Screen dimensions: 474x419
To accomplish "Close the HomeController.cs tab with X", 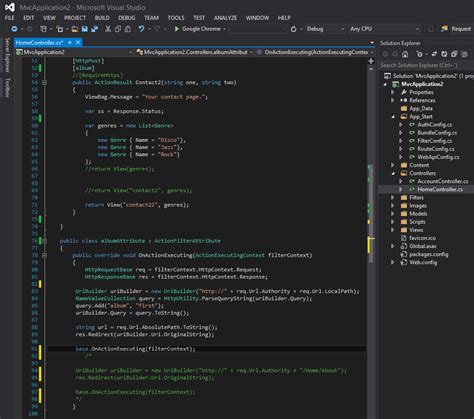I will (78, 43).
